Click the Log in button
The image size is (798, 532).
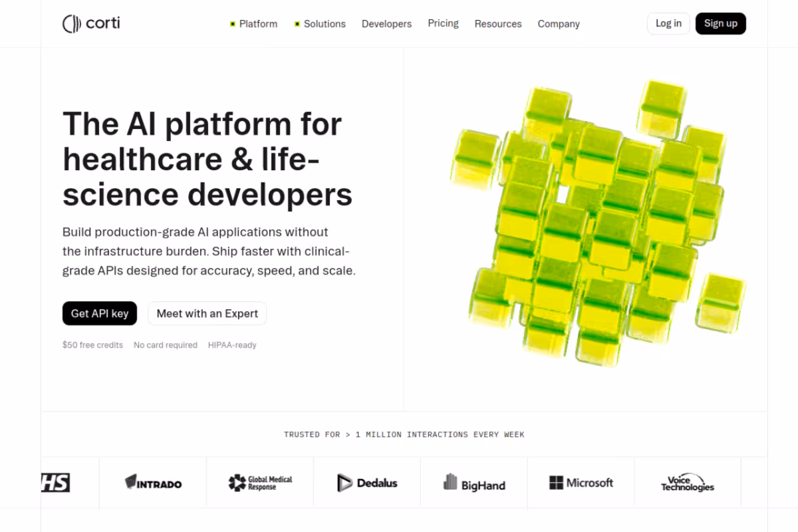point(668,23)
